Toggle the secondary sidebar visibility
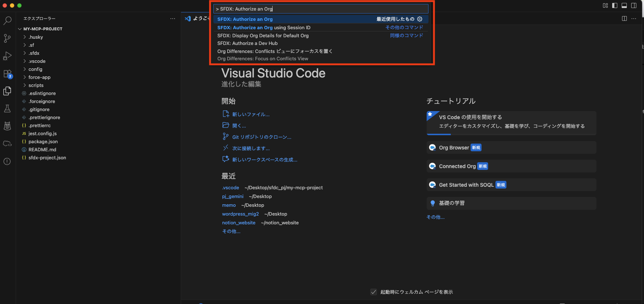Image resolution: width=644 pixels, height=304 pixels. (x=634, y=5)
